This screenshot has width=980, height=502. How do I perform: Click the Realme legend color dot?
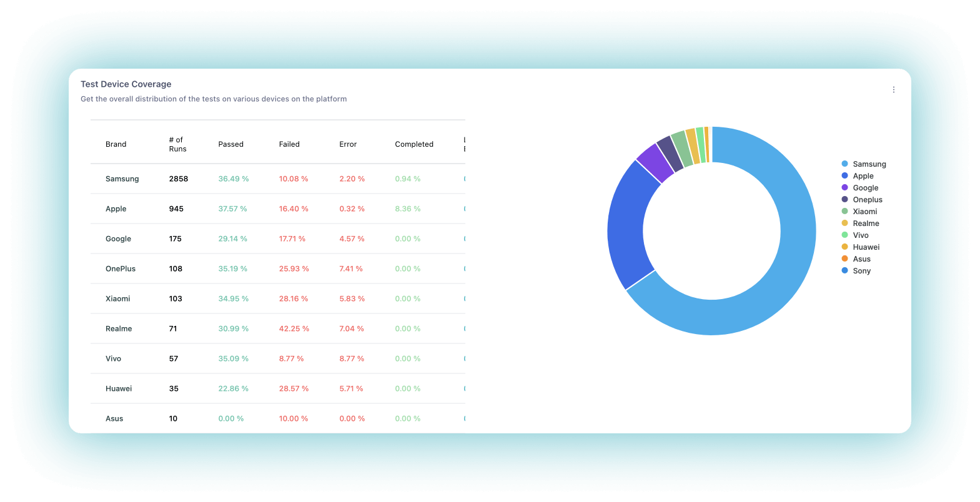(x=844, y=224)
